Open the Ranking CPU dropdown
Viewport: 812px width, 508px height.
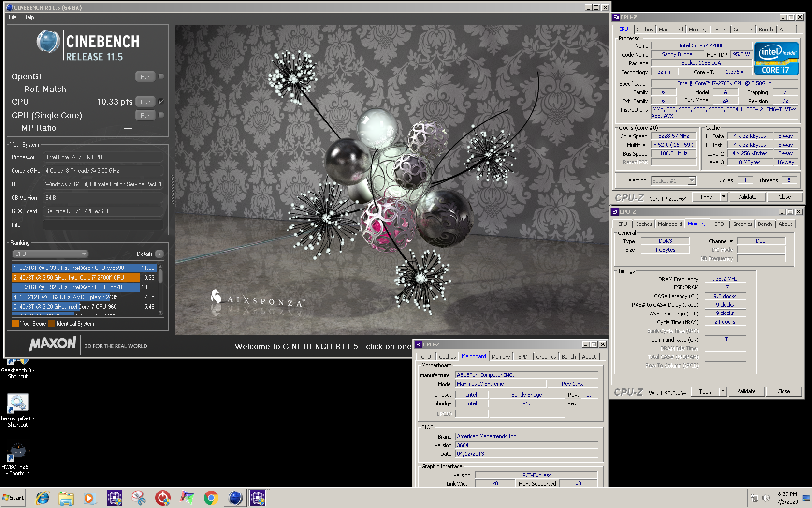click(x=50, y=254)
